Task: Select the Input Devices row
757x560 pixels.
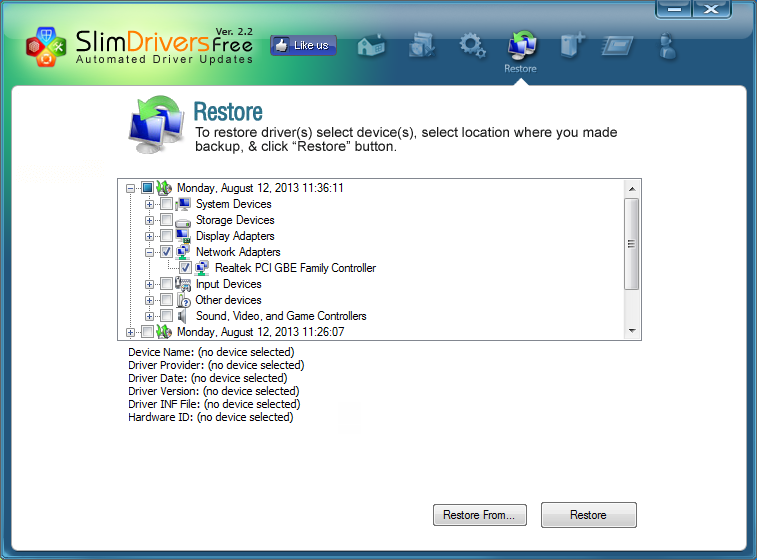Action: coord(228,284)
